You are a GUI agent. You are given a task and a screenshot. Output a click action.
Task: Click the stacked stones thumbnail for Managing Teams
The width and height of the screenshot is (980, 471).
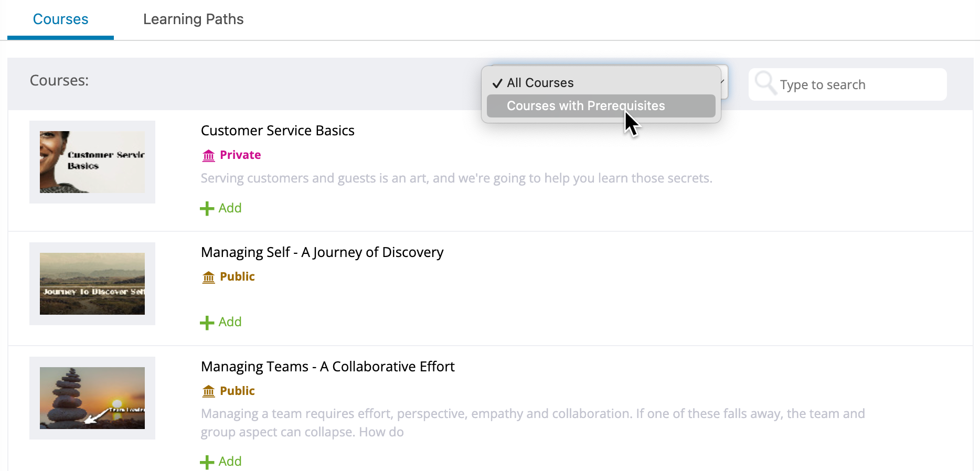tap(92, 398)
